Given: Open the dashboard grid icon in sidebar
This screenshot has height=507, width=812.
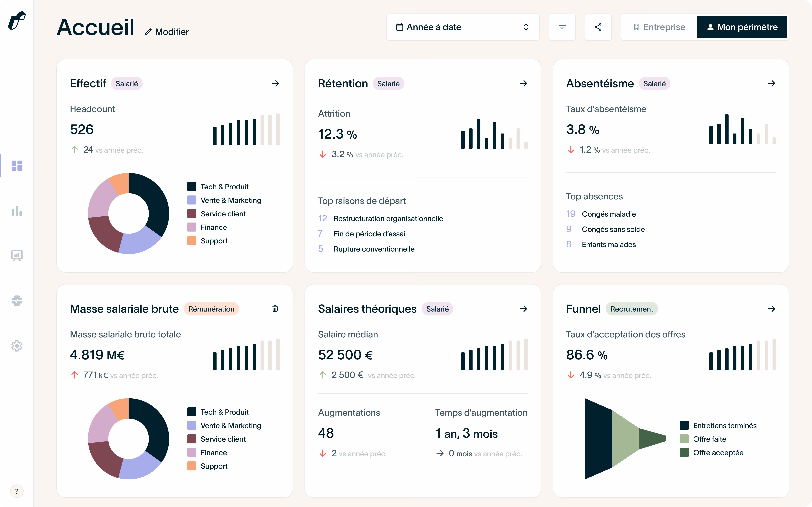Looking at the screenshot, I should [17, 166].
